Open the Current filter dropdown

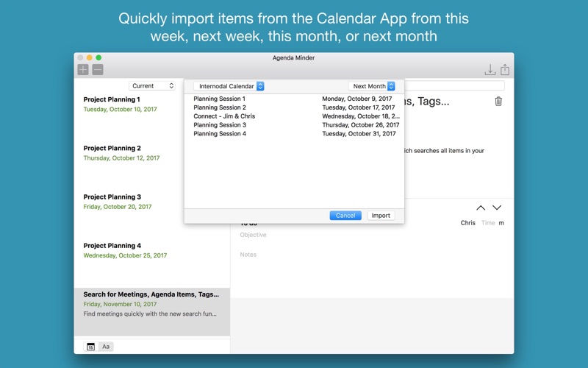[x=152, y=86]
